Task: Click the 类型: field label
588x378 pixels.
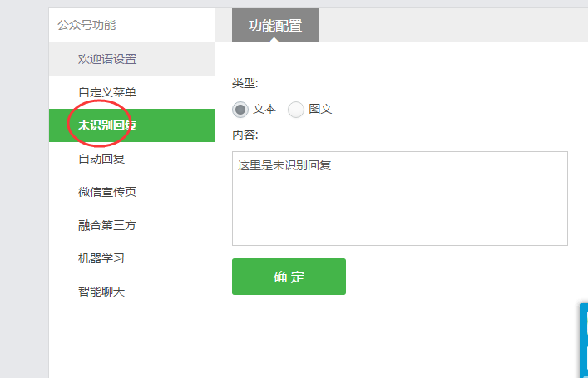Action: pos(245,83)
